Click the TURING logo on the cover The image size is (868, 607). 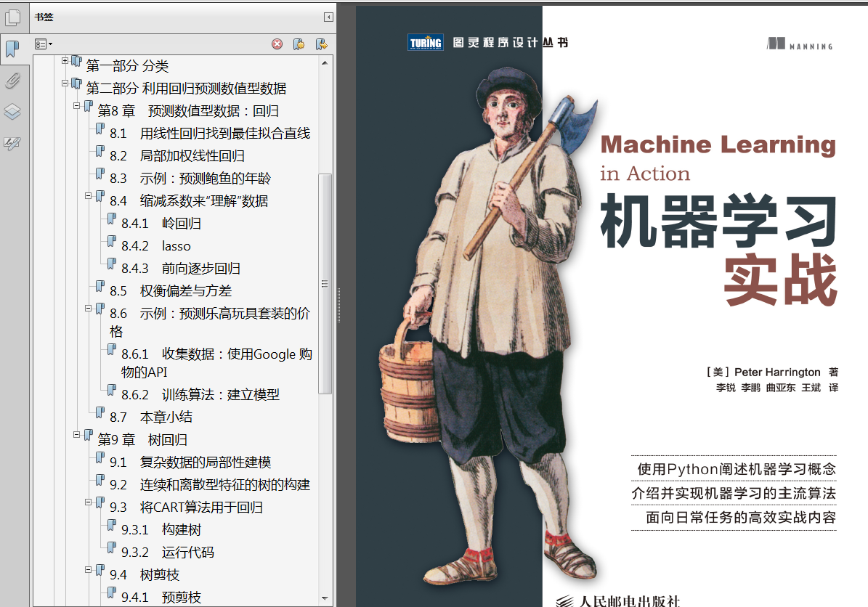click(x=426, y=43)
